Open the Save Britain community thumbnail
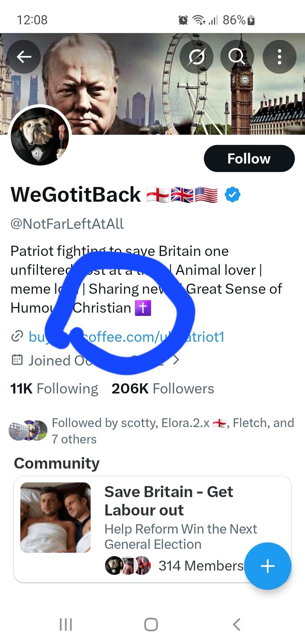This screenshot has height=644, width=305. pyautogui.click(x=55, y=518)
